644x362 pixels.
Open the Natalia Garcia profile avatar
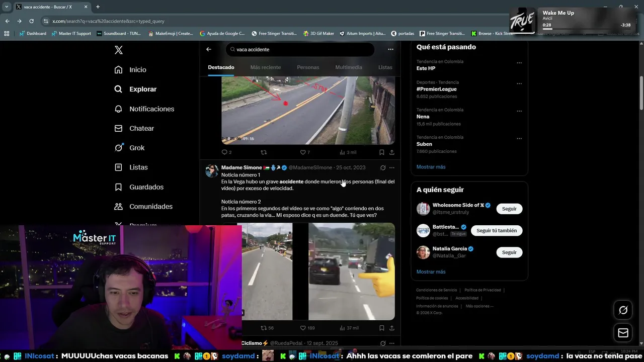[x=423, y=252]
